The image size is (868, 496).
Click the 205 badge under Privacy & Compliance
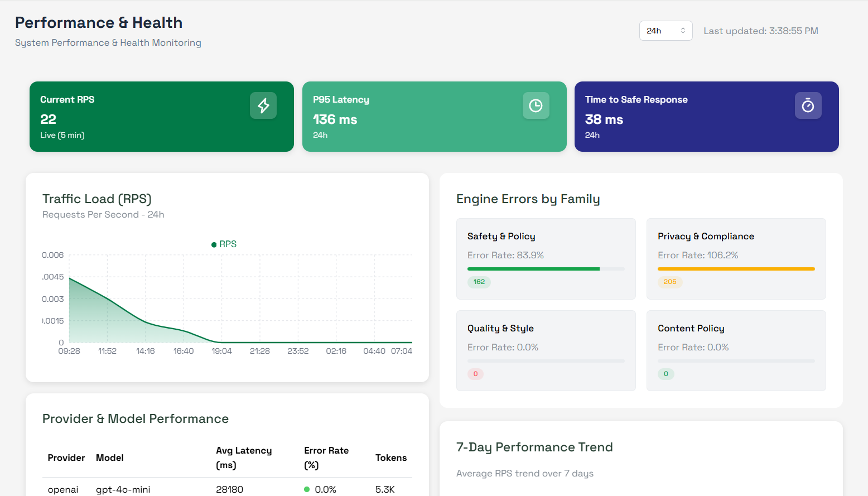669,282
